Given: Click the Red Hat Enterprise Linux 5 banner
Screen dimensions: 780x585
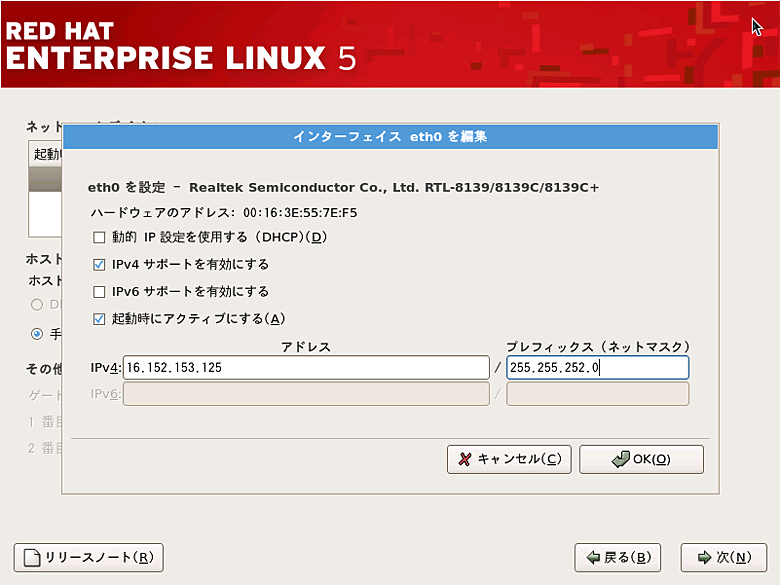Looking at the screenshot, I should pyautogui.click(x=180, y=45).
